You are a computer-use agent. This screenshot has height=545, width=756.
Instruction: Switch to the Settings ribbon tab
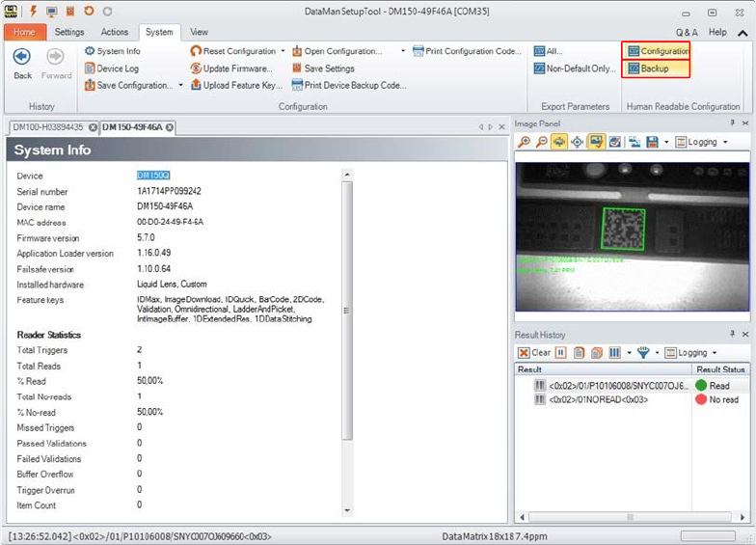coord(69,32)
